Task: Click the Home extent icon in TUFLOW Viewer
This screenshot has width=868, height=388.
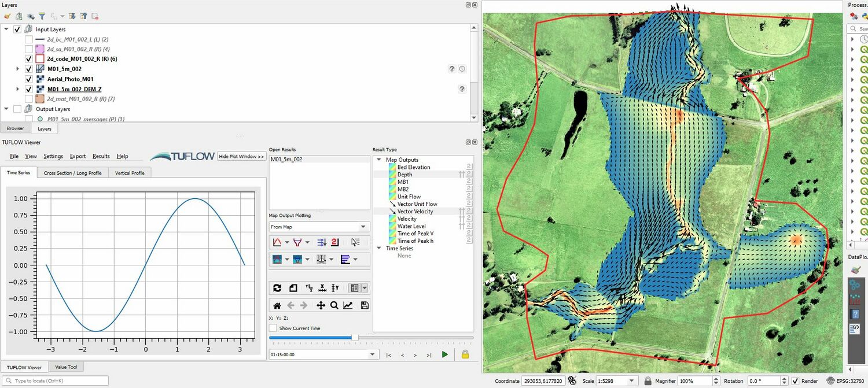Action: [277, 305]
